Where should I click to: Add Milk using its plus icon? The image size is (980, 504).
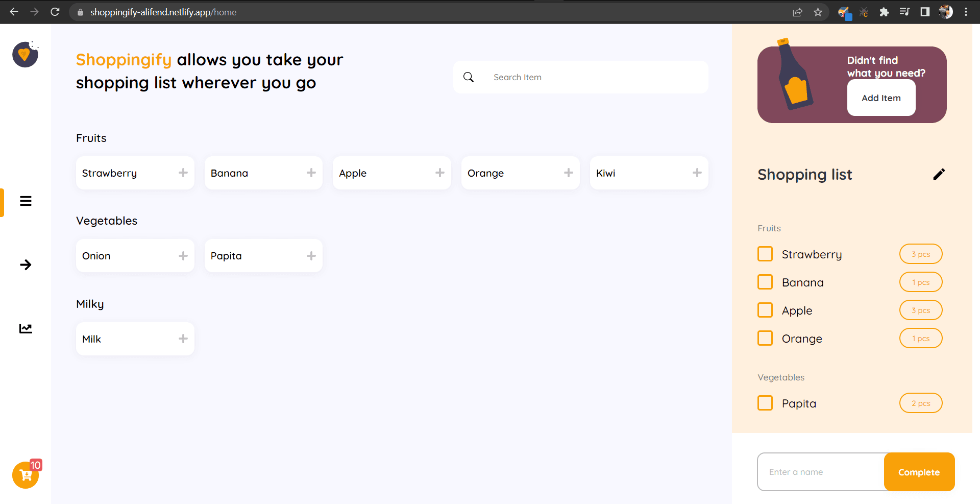click(183, 339)
